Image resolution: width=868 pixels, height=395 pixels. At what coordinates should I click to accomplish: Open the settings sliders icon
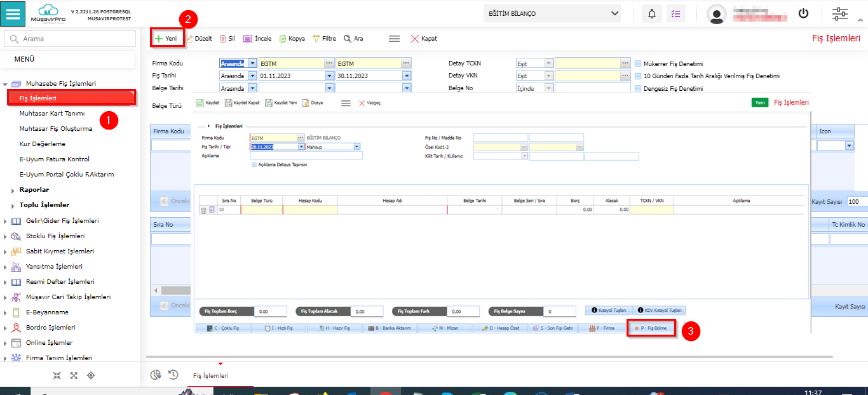pos(839,13)
